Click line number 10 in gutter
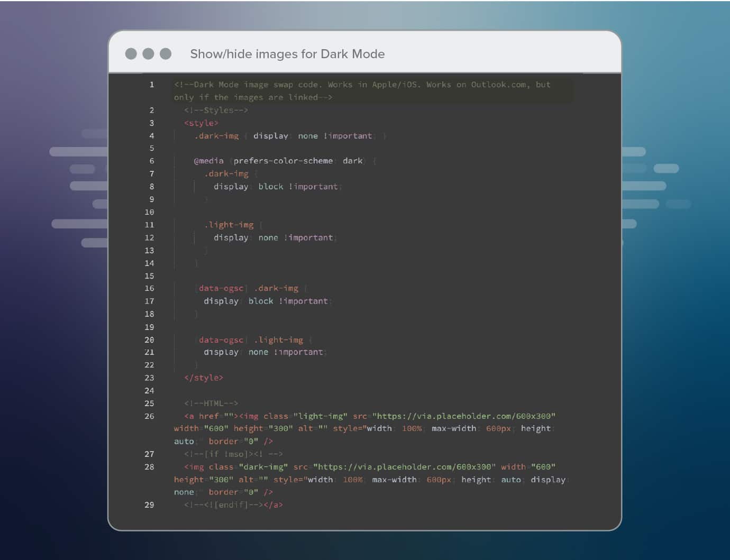 (x=149, y=212)
